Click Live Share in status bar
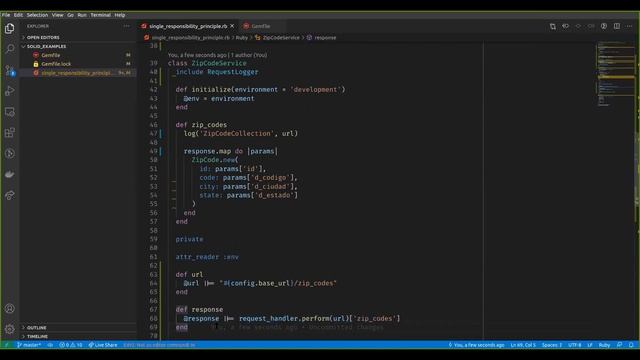The height and width of the screenshot is (360, 640). pos(103,345)
